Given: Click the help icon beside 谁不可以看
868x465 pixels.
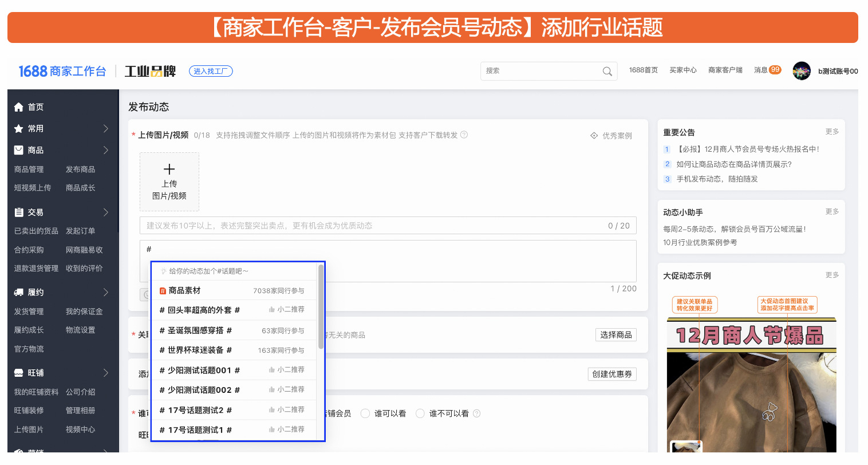Looking at the screenshot, I should click(477, 413).
